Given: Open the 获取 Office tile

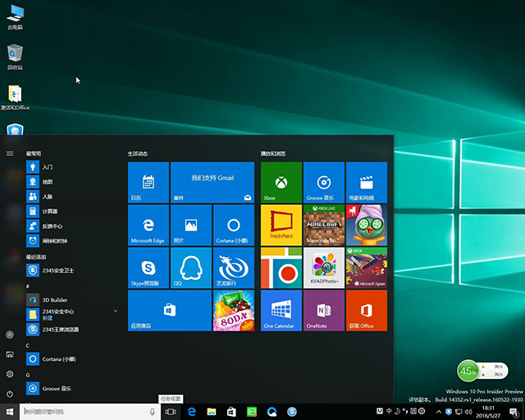Looking at the screenshot, I should point(367,311).
